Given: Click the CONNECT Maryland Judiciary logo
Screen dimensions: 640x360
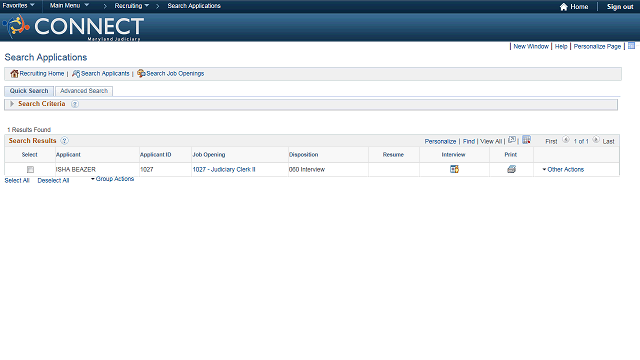Looking at the screenshot, I should 73,27.
